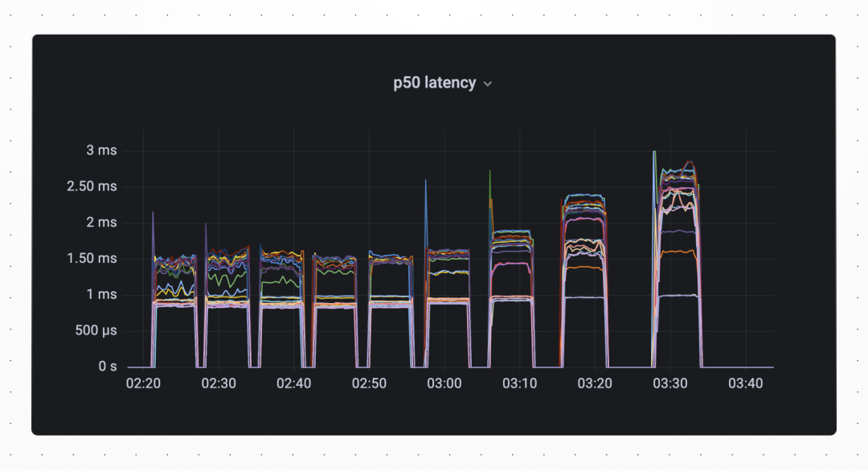This screenshot has height=471, width=868.
Task: Click the 2.50 ms y-axis label
Action: click(92, 186)
